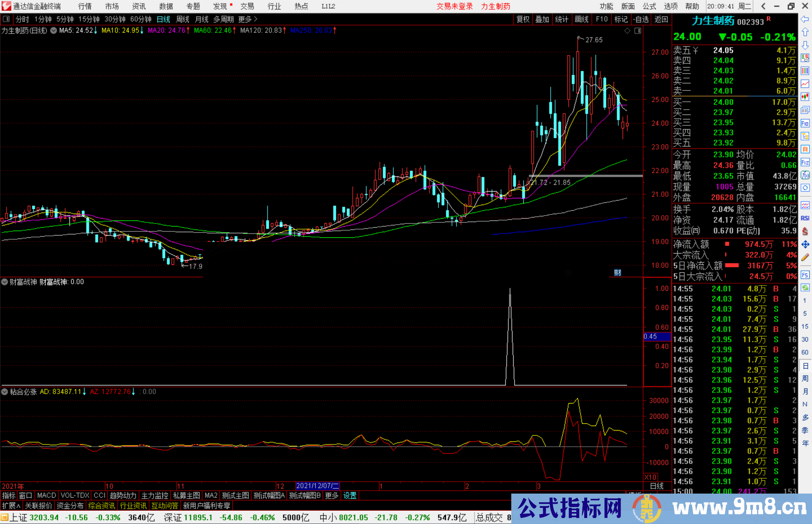Click the green refresh icon in sidebar
Viewport: 812px width, 524px height.
805,288
